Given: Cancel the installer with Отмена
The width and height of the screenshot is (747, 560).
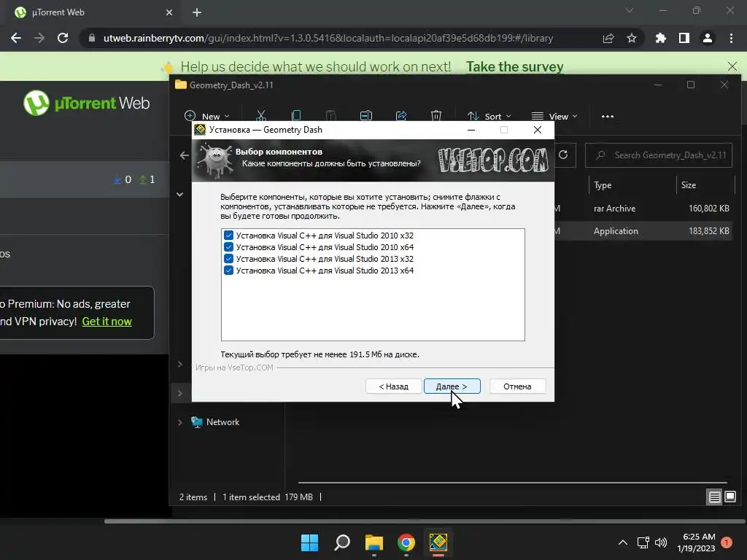Looking at the screenshot, I should point(517,386).
